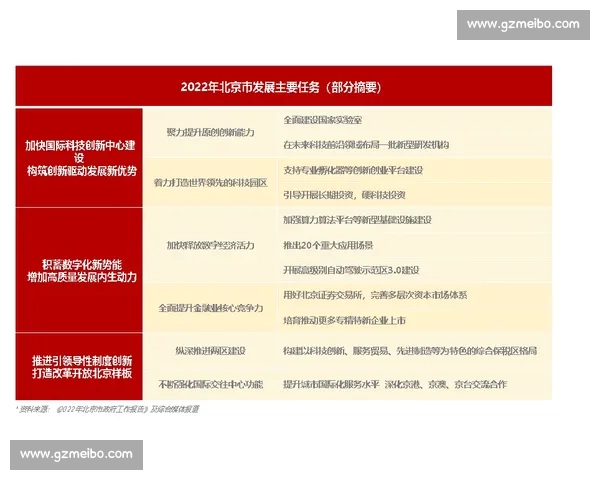Select the row about 综合保税区格局
Viewport: 600px width, 480px height.
tap(415, 351)
